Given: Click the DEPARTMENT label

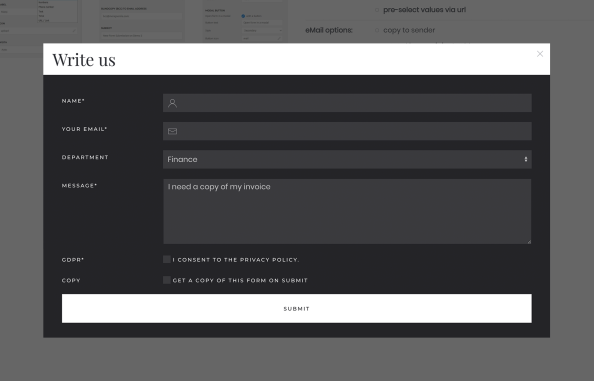Looking at the screenshot, I should 85,157.
